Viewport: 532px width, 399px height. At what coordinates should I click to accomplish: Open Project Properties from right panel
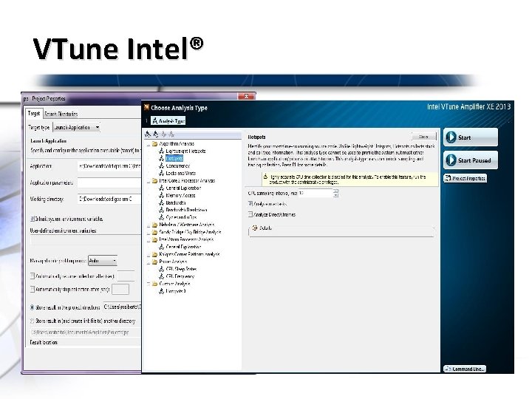[x=465, y=178]
